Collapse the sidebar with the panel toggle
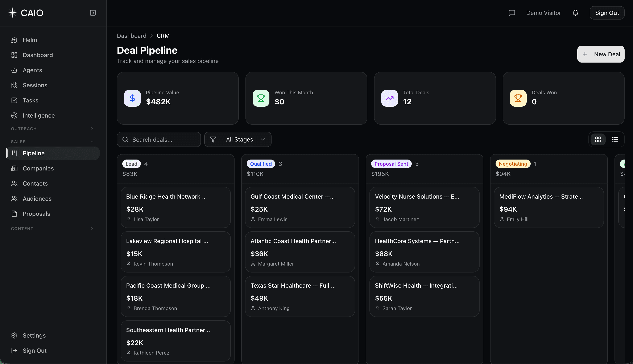 [x=93, y=13]
